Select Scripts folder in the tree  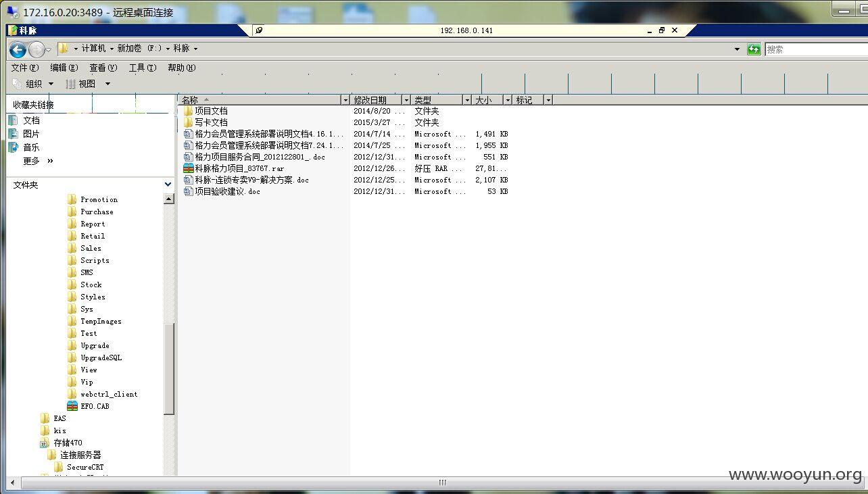point(89,260)
